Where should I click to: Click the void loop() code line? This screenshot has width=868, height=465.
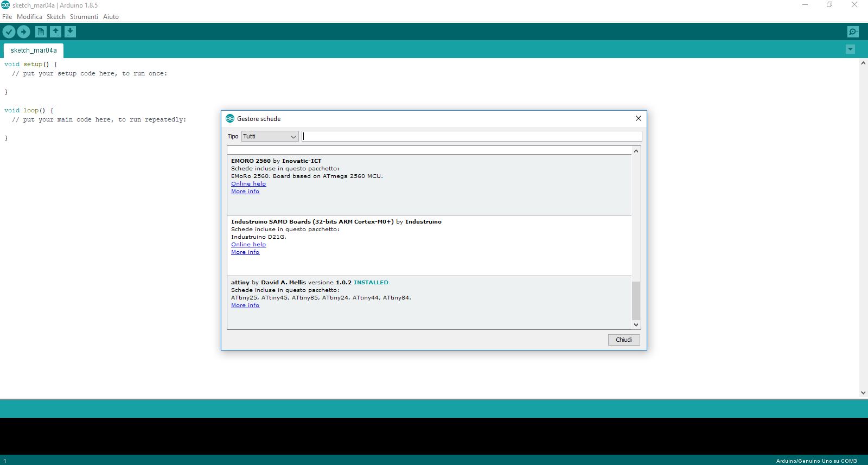tap(29, 110)
